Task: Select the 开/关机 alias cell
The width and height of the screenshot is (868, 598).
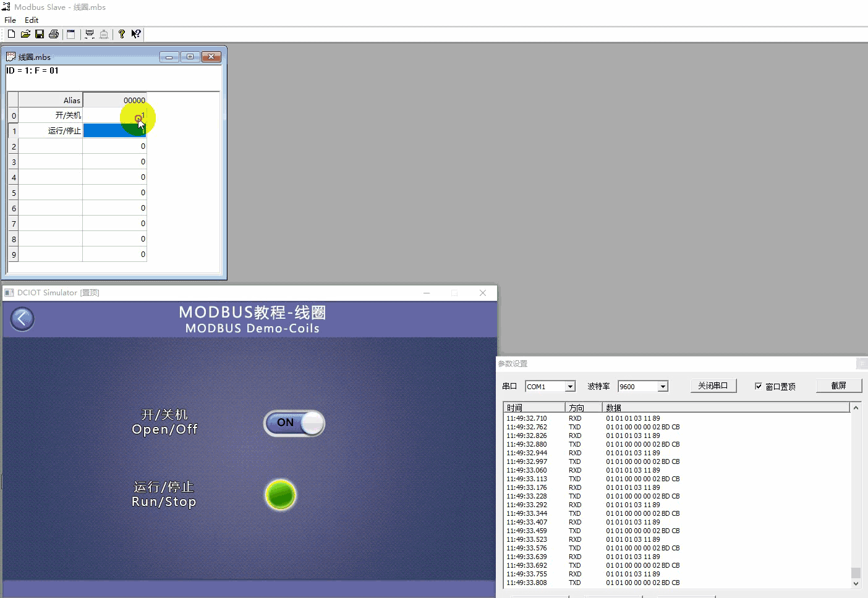Action: pyautogui.click(x=50, y=116)
